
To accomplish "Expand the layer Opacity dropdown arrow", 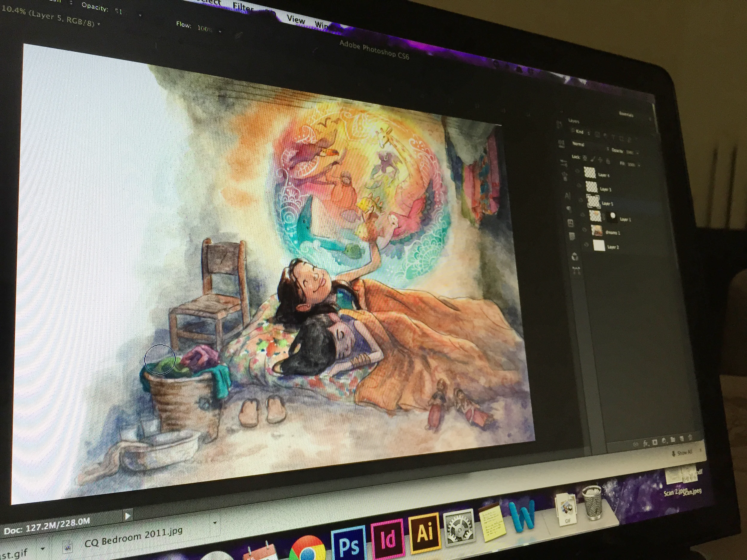I will point(638,154).
